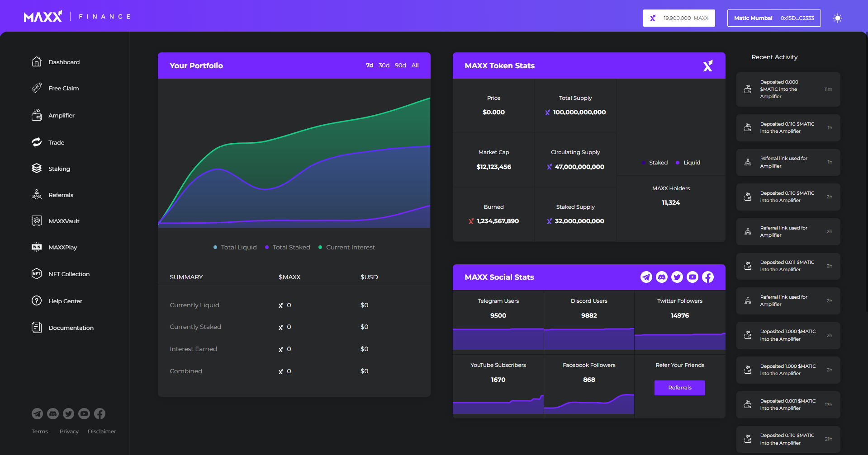The image size is (868, 455).
Task: Open the Matic Mumbai wallet address button
Action: coord(774,18)
